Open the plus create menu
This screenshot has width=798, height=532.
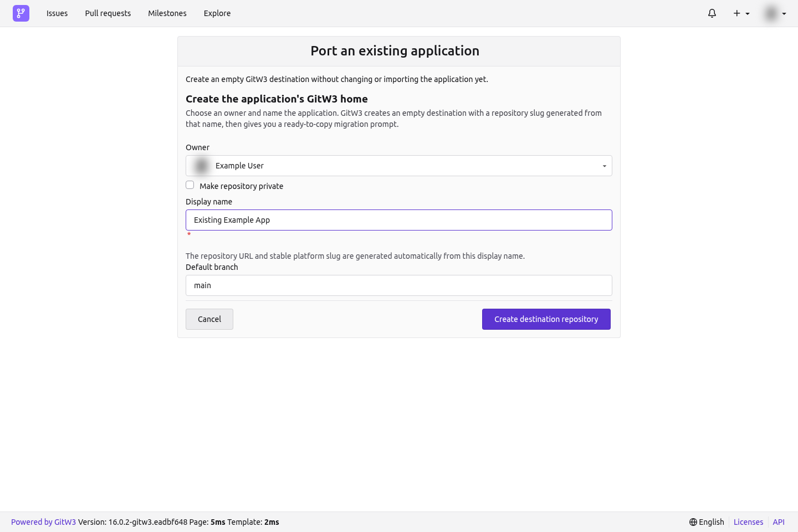click(x=741, y=13)
